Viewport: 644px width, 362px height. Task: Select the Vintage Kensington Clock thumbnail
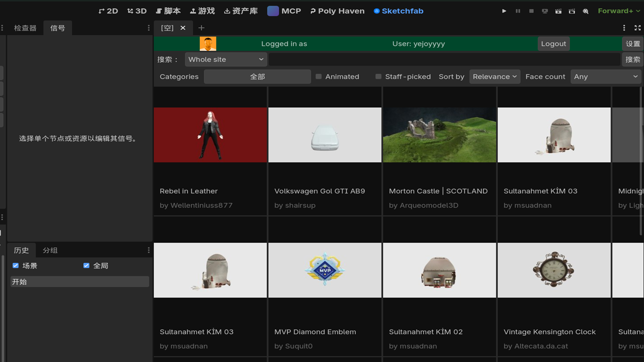pos(554,270)
